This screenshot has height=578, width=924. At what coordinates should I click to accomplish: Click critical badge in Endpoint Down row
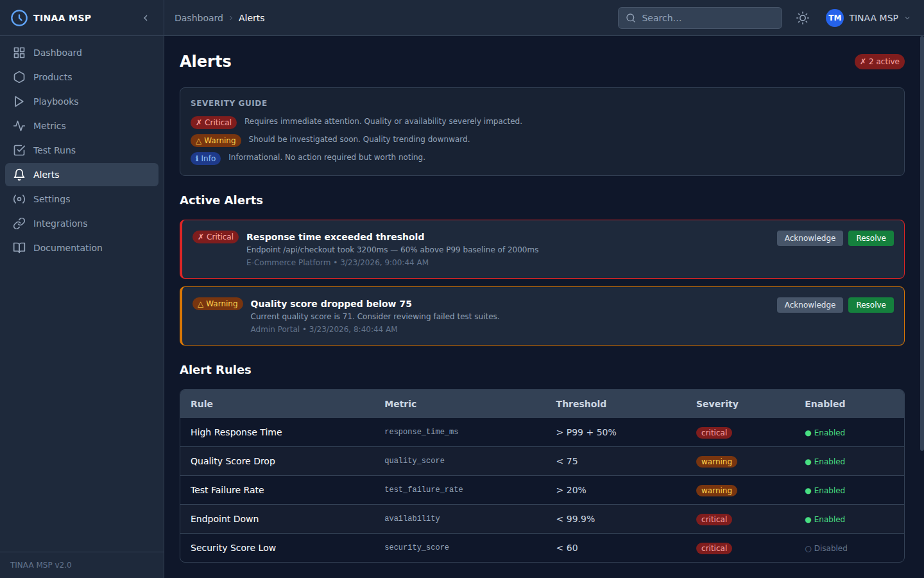click(714, 520)
